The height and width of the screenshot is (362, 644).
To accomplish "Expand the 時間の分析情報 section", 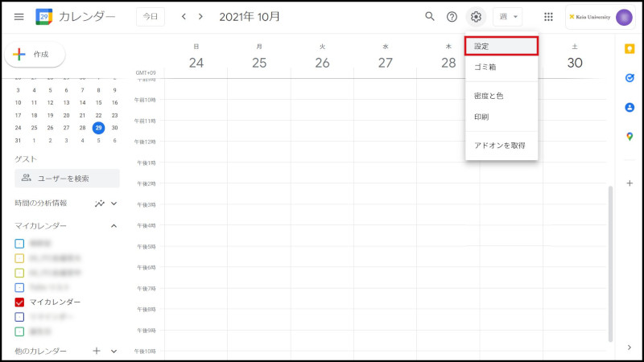I will click(x=114, y=204).
